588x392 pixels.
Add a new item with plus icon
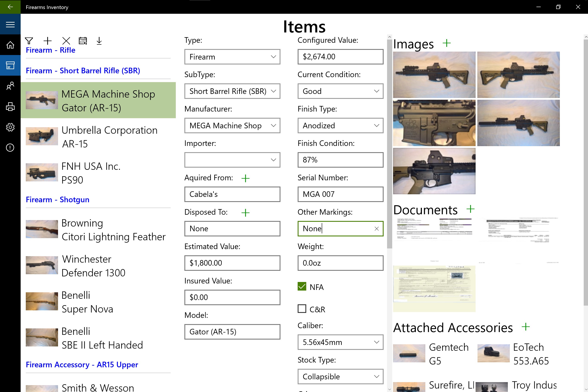pyautogui.click(x=47, y=41)
